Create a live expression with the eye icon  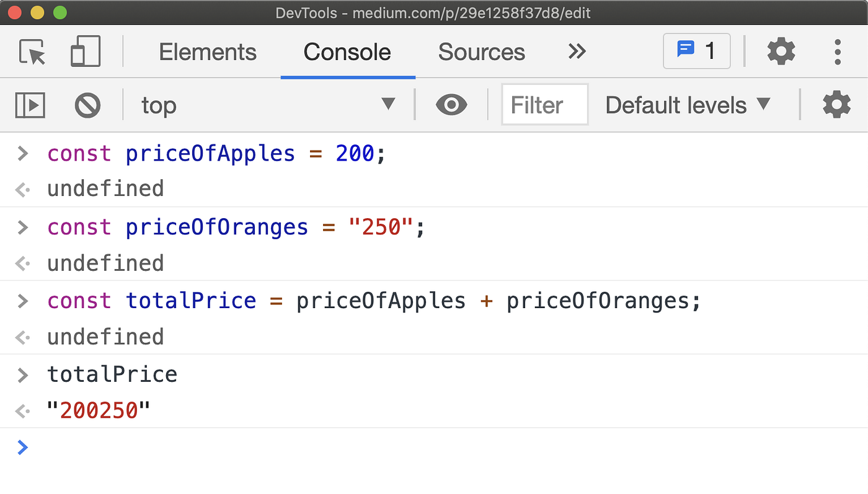[x=451, y=105]
